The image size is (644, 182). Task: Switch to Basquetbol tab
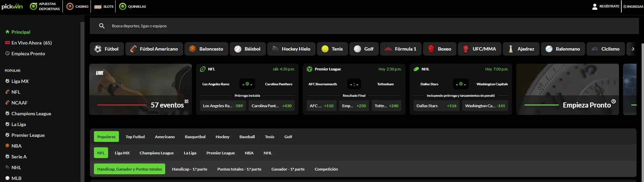tap(195, 136)
